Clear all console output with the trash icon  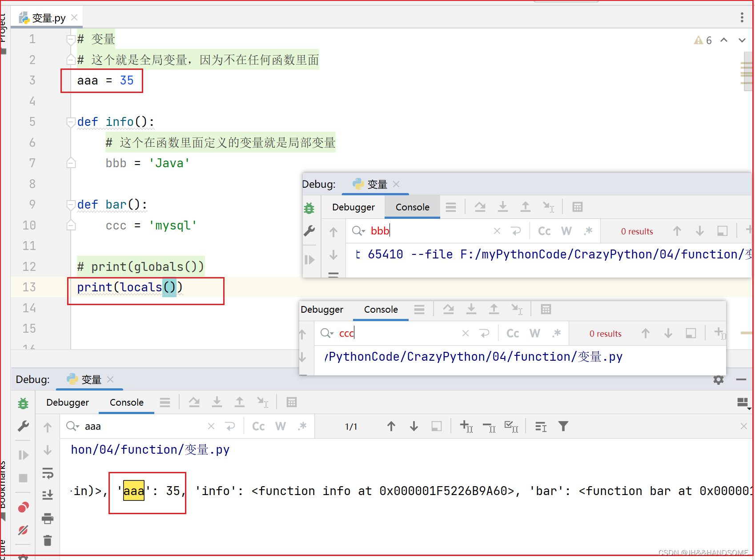click(48, 540)
